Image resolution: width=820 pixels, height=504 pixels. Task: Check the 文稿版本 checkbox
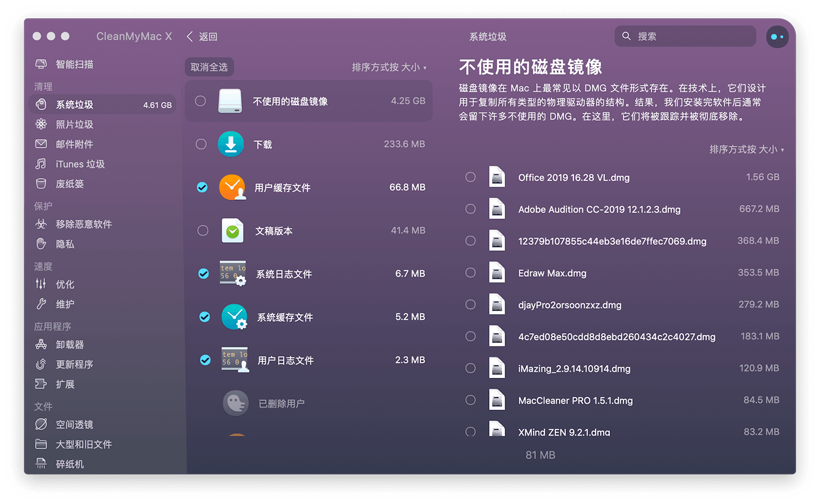(x=203, y=231)
